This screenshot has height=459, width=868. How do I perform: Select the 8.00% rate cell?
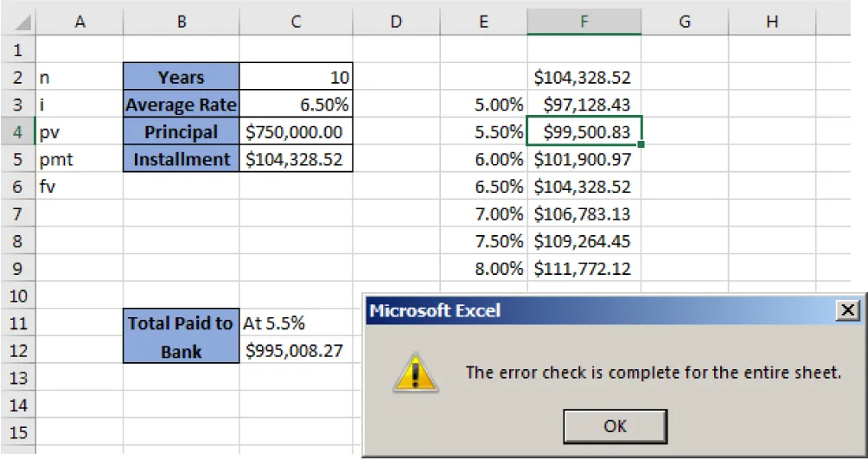point(483,269)
